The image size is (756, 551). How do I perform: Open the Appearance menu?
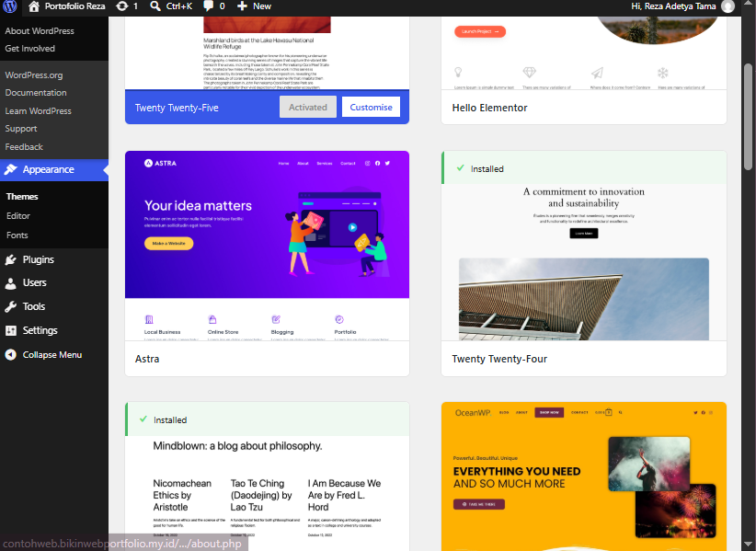coord(54,169)
